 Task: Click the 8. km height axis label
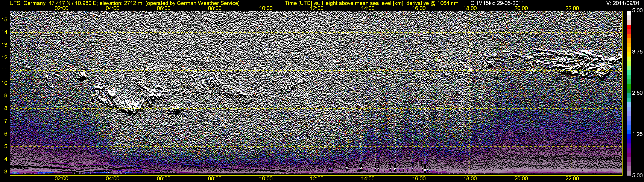(x=6, y=109)
